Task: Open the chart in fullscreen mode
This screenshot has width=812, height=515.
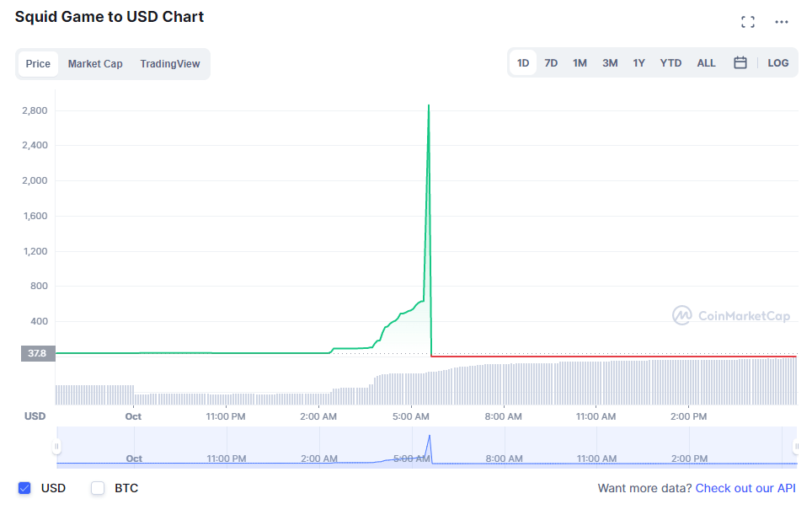Action: (747, 22)
